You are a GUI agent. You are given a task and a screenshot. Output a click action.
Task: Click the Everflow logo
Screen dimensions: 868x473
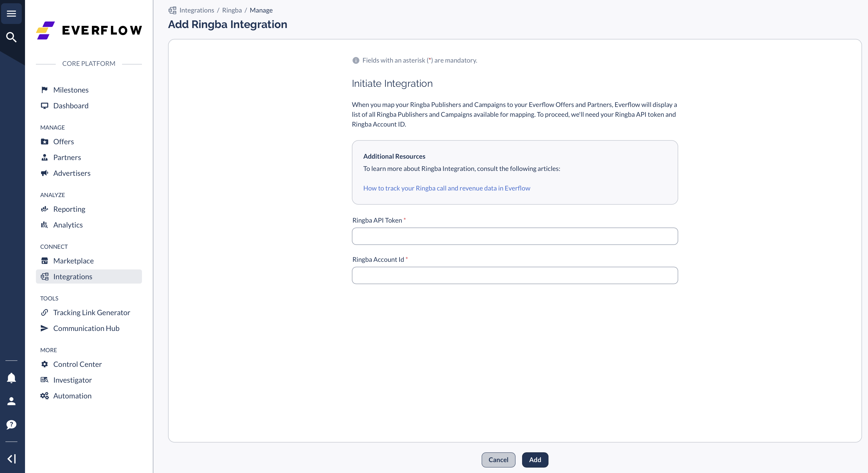(89, 30)
